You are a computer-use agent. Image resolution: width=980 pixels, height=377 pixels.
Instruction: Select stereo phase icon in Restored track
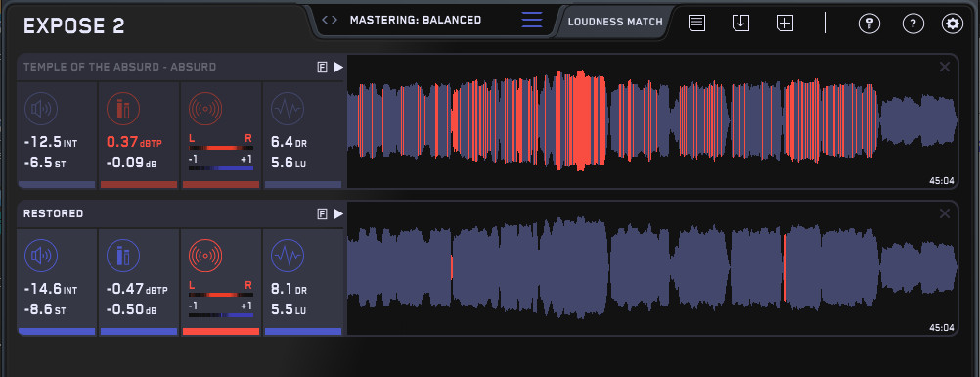[205, 256]
